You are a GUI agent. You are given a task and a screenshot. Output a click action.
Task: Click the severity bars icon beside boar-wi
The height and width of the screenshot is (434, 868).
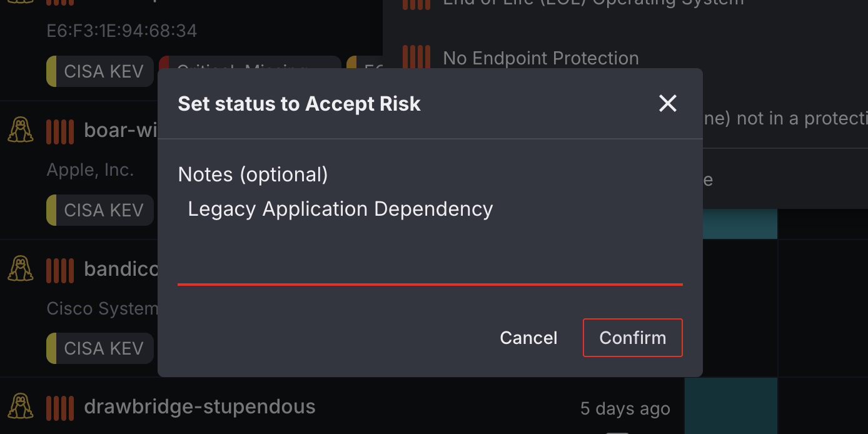60,131
